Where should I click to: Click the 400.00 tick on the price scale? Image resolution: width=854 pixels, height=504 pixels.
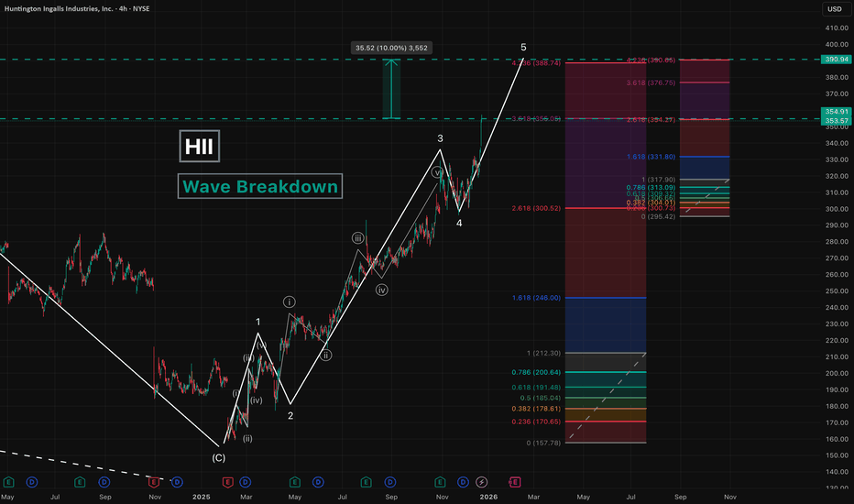click(836, 45)
